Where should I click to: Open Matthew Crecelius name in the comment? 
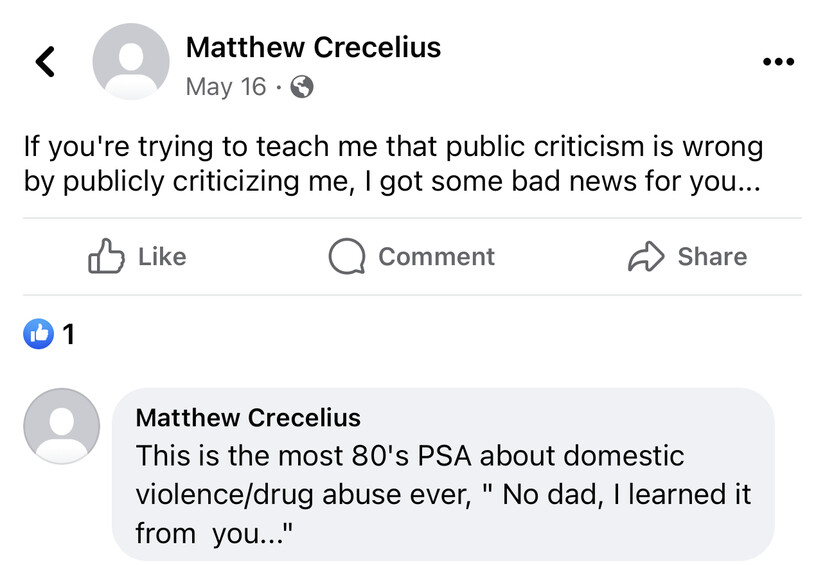248,418
